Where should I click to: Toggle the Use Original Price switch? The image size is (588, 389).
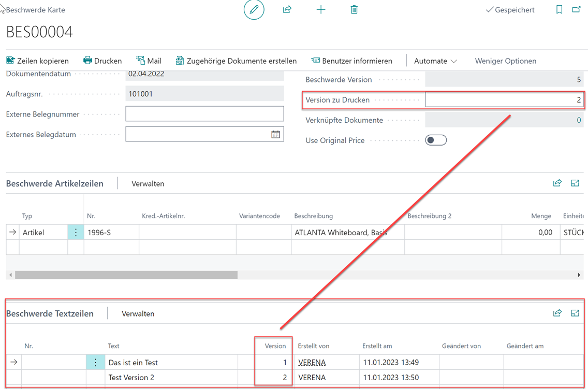436,140
